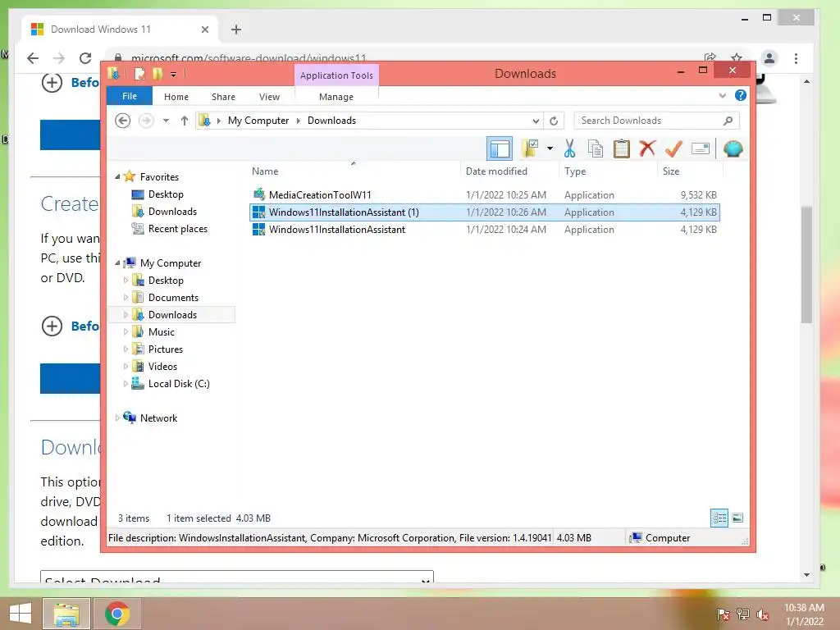The image size is (840, 630).
Task: Open Explorer help with question mark icon
Action: (x=741, y=95)
